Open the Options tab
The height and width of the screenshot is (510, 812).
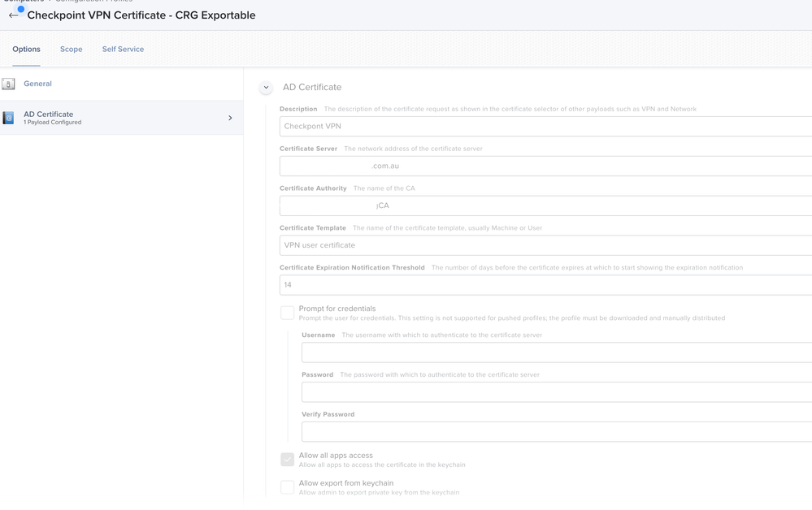26,50
